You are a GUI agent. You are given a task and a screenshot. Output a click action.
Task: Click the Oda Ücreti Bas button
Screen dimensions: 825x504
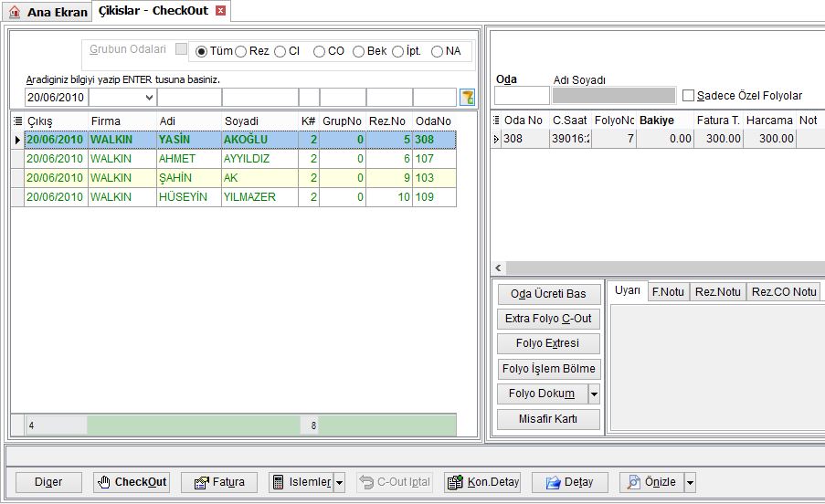[548, 294]
